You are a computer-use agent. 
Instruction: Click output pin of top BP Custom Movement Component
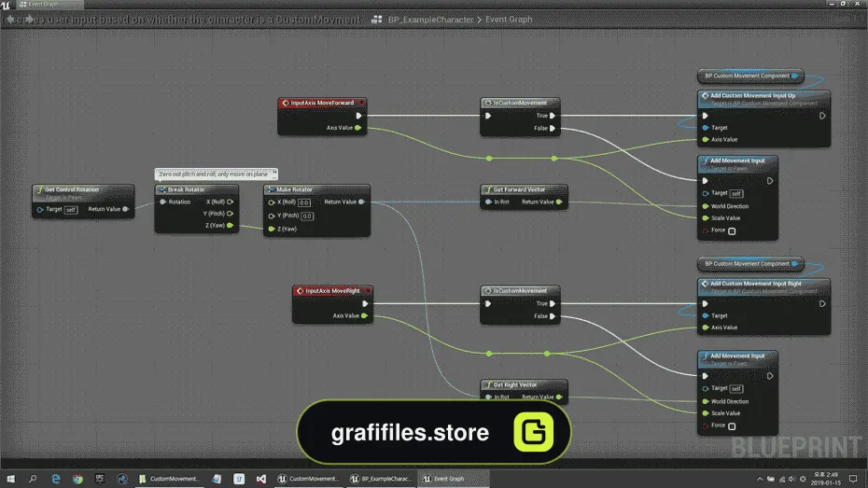pyautogui.click(x=794, y=76)
